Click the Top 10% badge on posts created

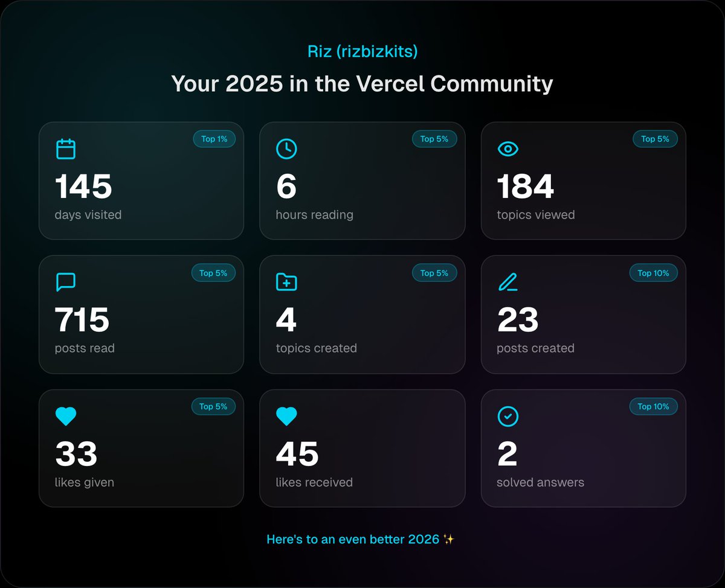click(653, 273)
